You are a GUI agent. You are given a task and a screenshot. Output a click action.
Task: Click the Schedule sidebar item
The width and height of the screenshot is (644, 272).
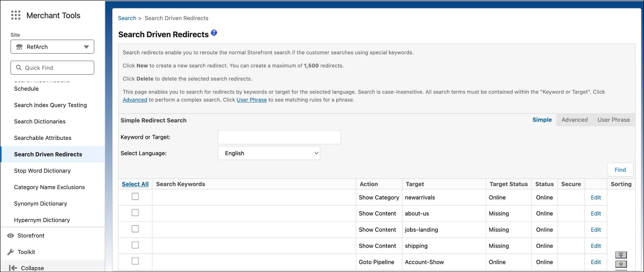[26, 89]
